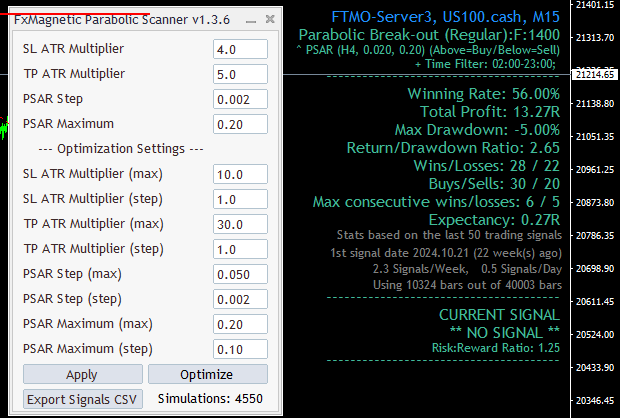
Task: Select the SL ATR Multiplier (step) field
Action: click(240, 199)
